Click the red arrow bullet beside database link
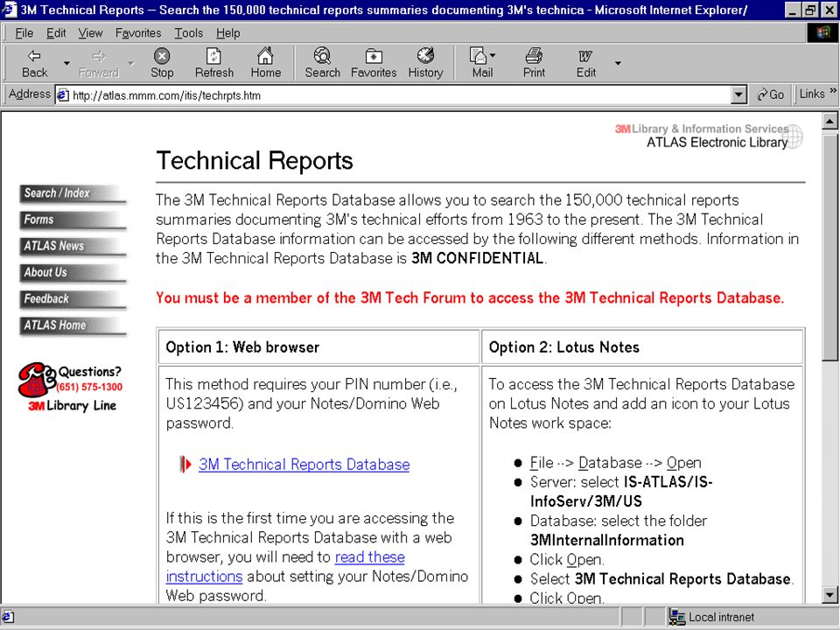Image resolution: width=840 pixels, height=630 pixels. [x=185, y=464]
